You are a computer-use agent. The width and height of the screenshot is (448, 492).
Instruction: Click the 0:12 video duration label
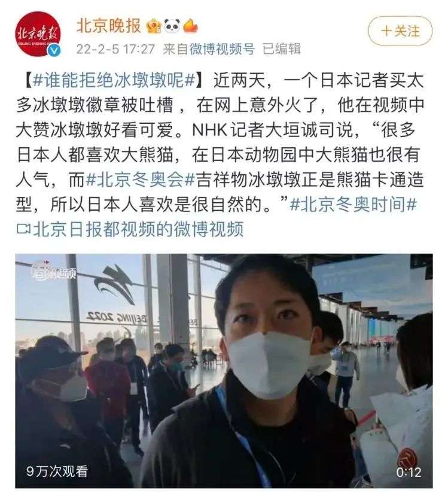(409, 472)
